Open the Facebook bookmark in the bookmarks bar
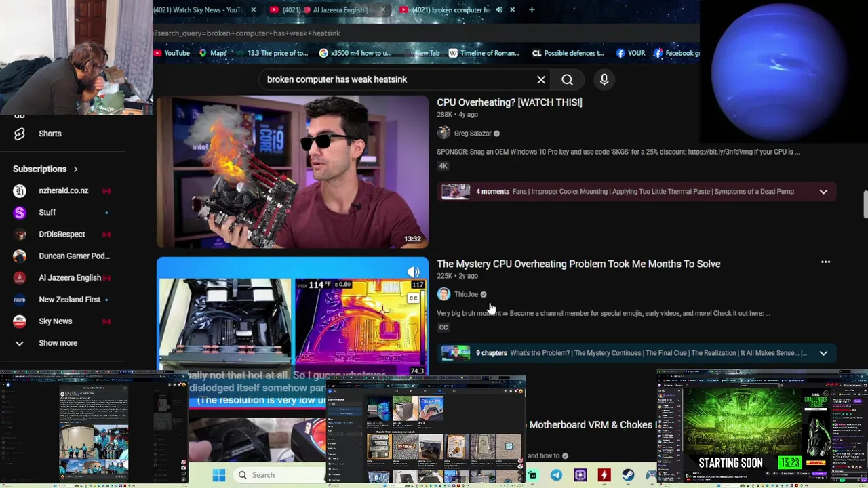868x488 pixels. (676, 53)
